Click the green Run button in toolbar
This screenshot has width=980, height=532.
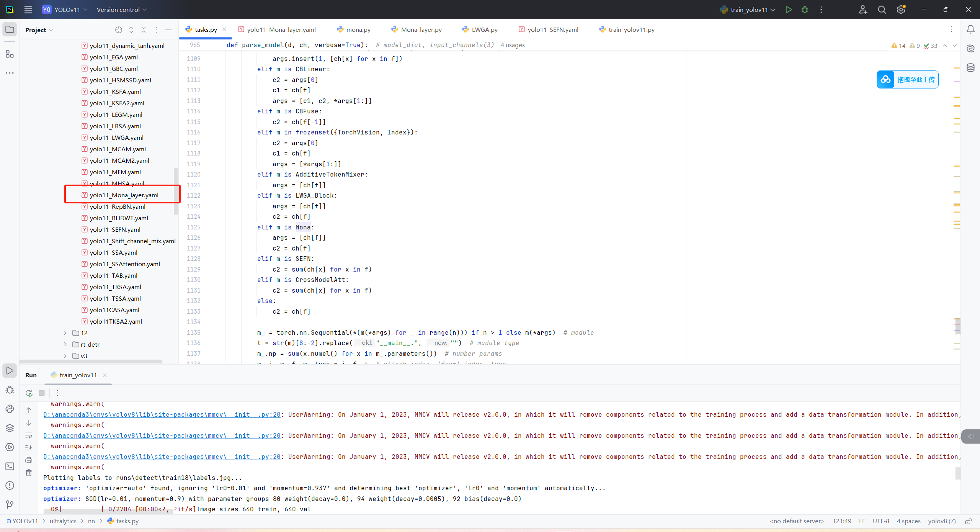[788, 10]
